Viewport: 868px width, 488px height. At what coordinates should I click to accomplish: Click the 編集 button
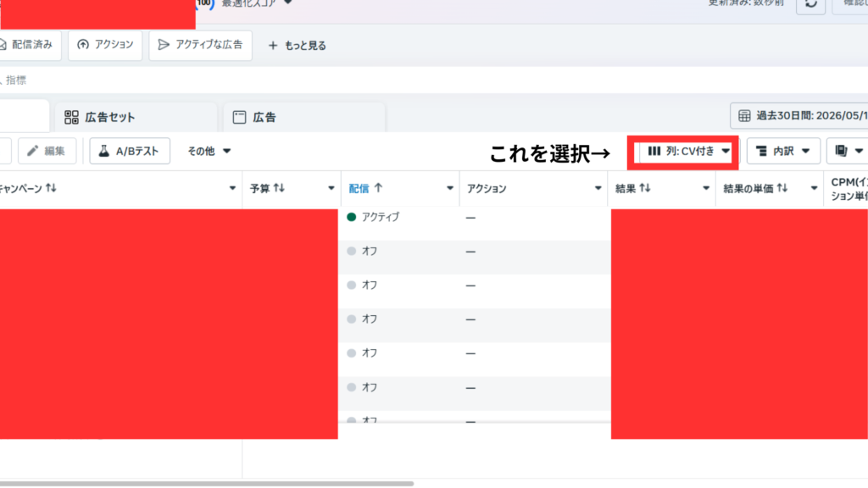[x=47, y=151]
